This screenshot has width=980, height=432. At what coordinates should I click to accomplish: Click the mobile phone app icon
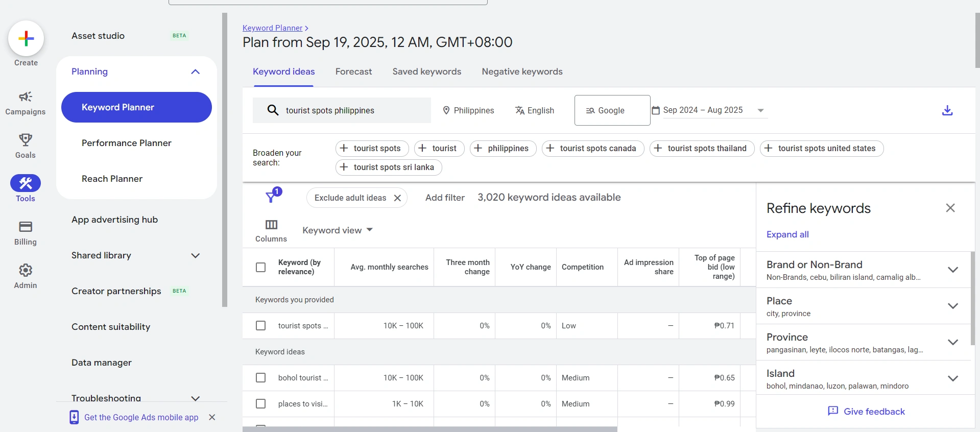pos(74,417)
